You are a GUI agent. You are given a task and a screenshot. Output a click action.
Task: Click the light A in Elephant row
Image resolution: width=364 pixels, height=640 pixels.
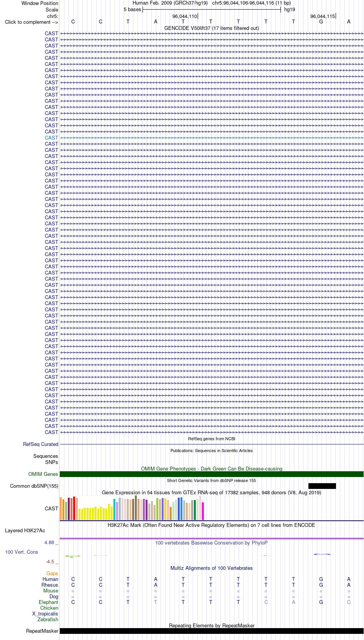coord(293,602)
